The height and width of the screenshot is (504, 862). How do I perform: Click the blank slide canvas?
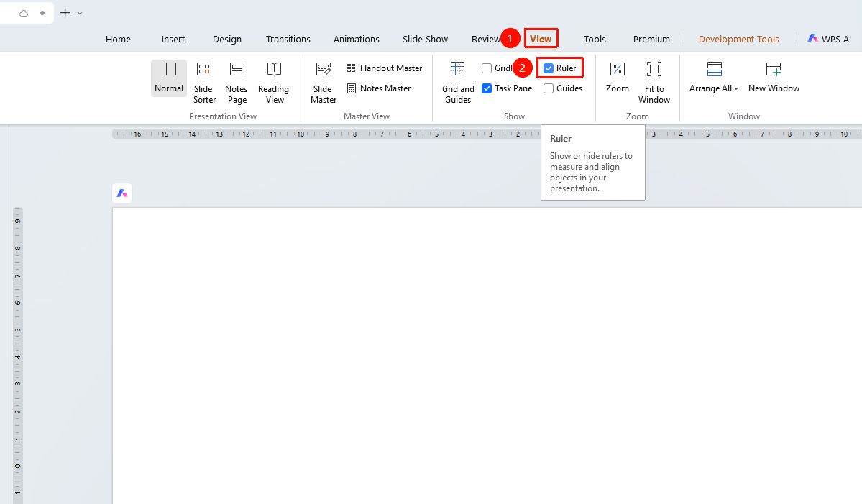[487, 356]
